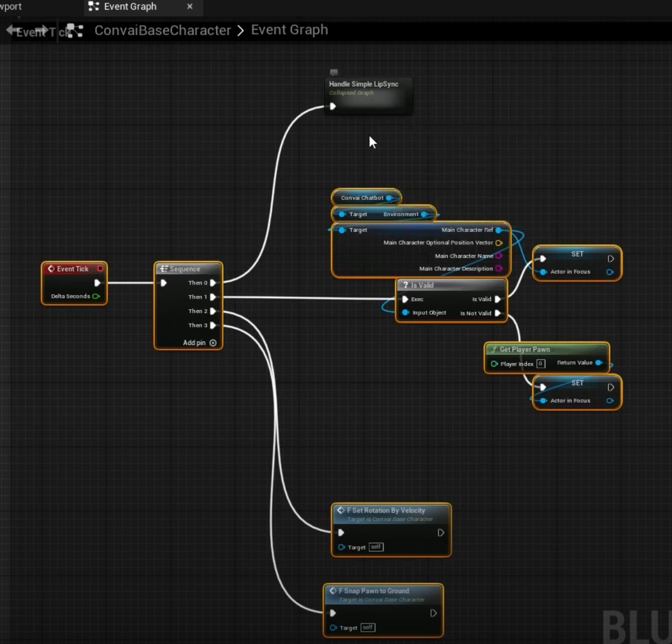
Task: Click the Is Not Valid execution pin
Action: click(x=498, y=313)
